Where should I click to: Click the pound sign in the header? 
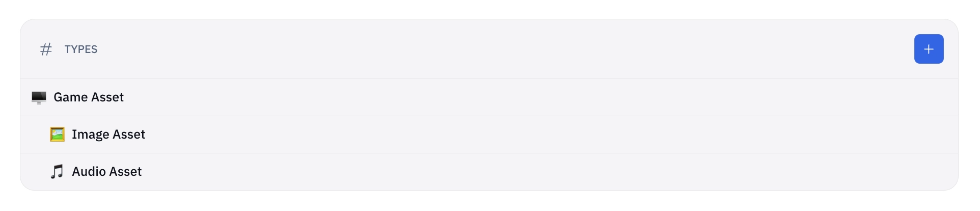tap(46, 49)
